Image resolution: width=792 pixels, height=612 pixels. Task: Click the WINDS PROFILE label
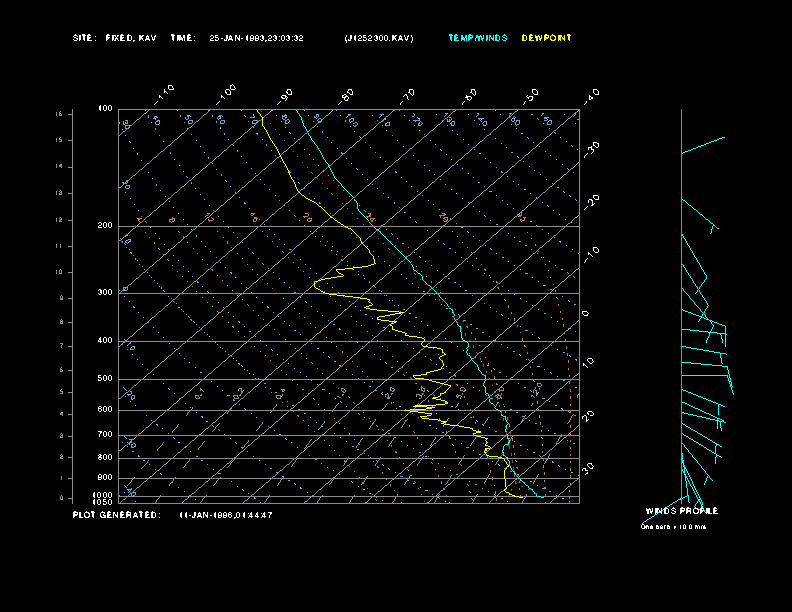(681, 511)
